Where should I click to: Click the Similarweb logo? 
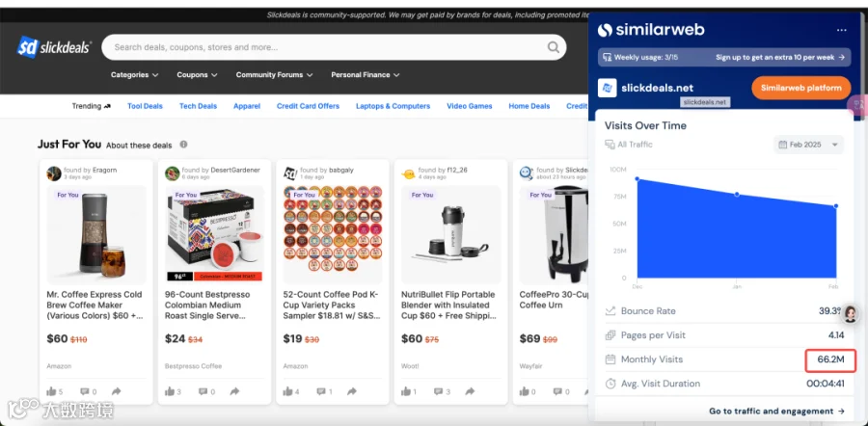tap(651, 29)
